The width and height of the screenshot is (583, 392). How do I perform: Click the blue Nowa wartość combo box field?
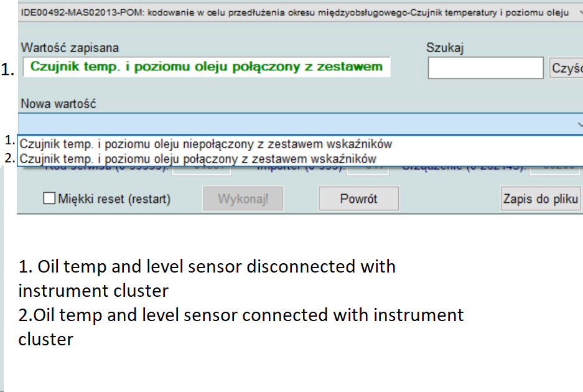pos(292,124)
